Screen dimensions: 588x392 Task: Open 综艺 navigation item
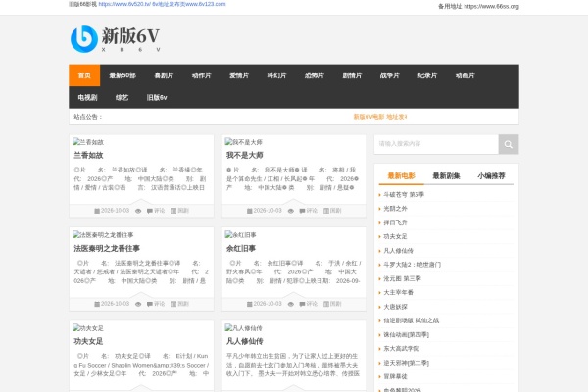[122, 98]
